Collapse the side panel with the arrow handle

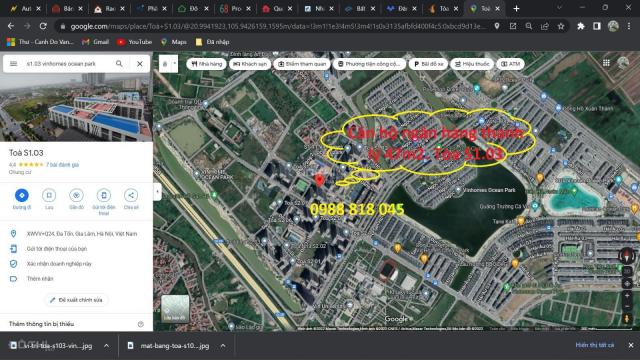tap(157, 192)
